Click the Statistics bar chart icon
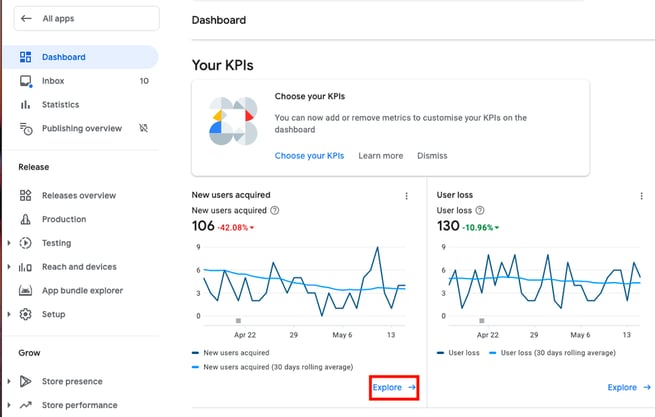This screenshot has height=417, width=655. point(26,105)
